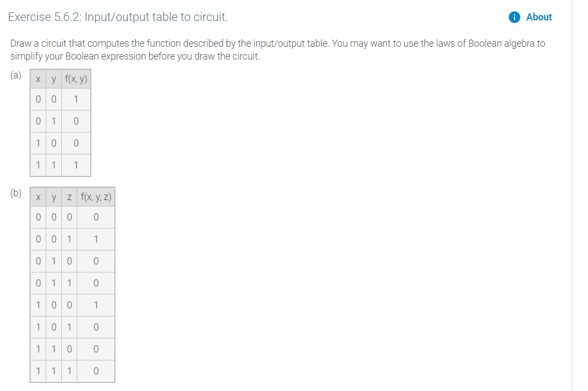The width and height of the screenshot is (588, 391).
Task: Click the output value for input 1 0 1
Action: pos(96,327)
